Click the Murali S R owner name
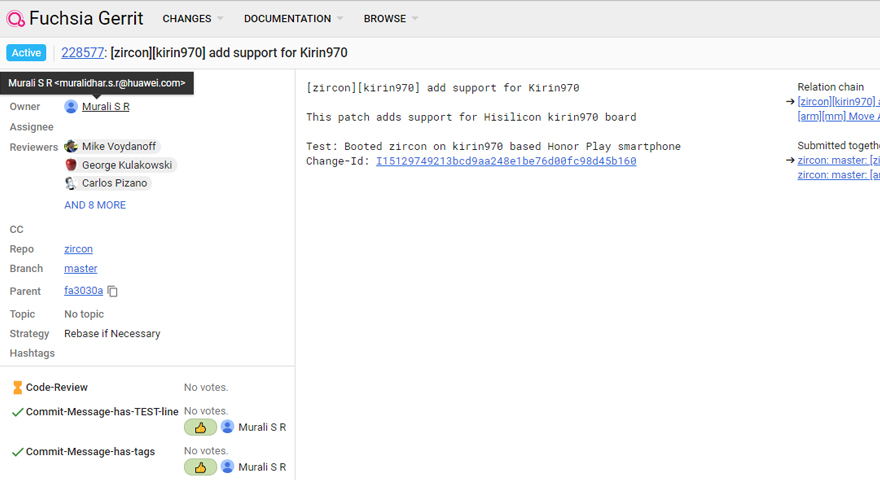Viewport: 880px width, 480px height. point(105,107)
